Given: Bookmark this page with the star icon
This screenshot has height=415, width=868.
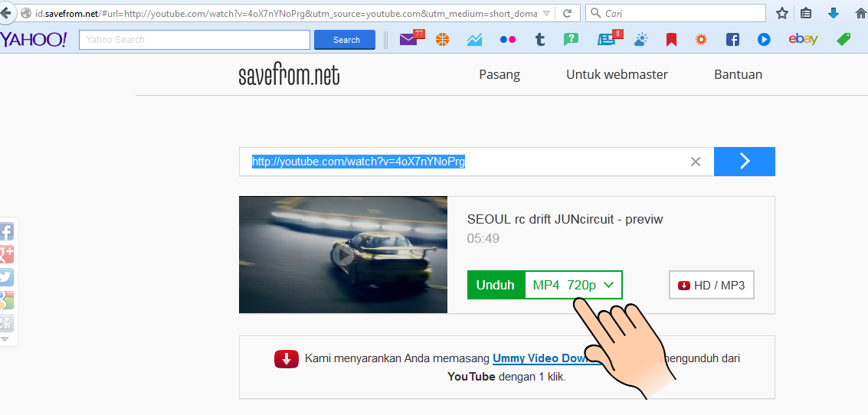Looking at the screenshot, I should coord(781,13).
